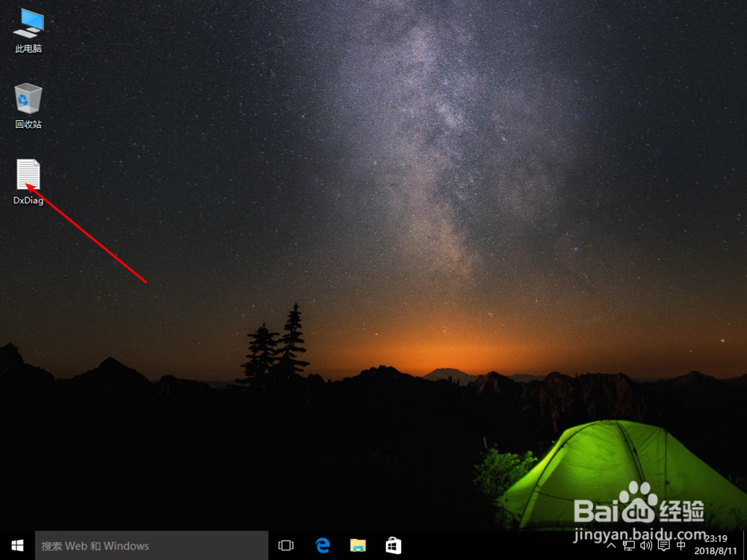Switch the 中 input method indicator
The height and width of the screenshot is (560, 747).
[681, 546]
